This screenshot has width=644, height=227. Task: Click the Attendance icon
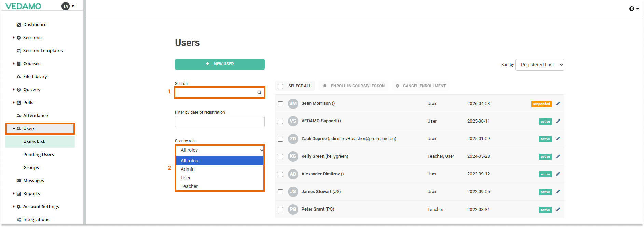pos(19,116)
